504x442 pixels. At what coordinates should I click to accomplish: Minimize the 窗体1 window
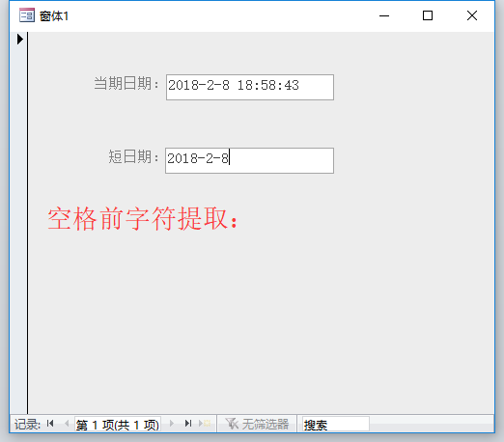(384, 15)
